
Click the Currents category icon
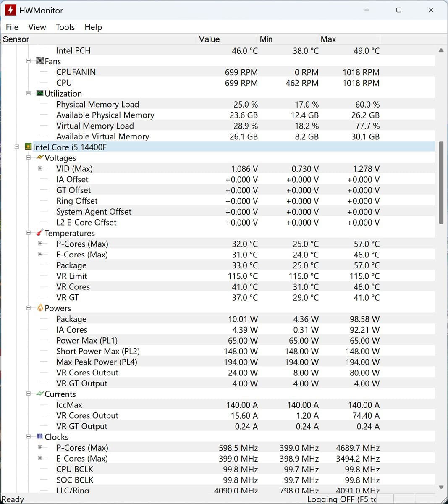click(40, 394)
